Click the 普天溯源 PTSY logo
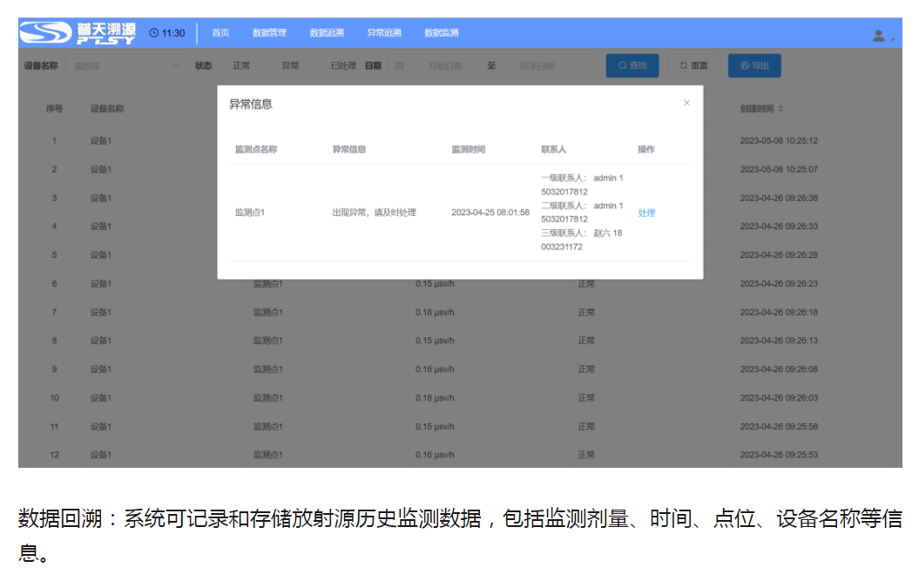Image resolution: width=919 pixels, height=588 pixels. (x=78, y=33)
